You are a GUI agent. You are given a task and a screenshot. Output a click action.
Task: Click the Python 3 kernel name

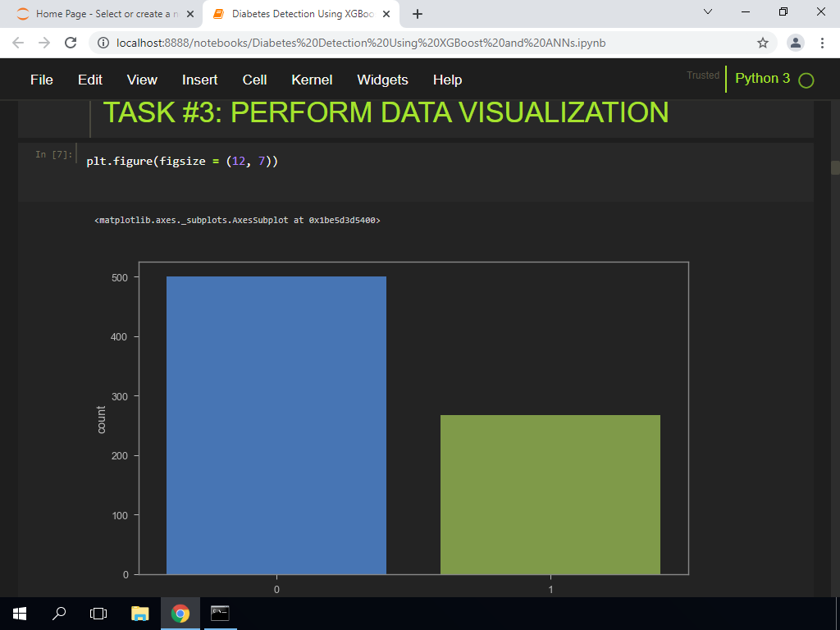(762, 78)
